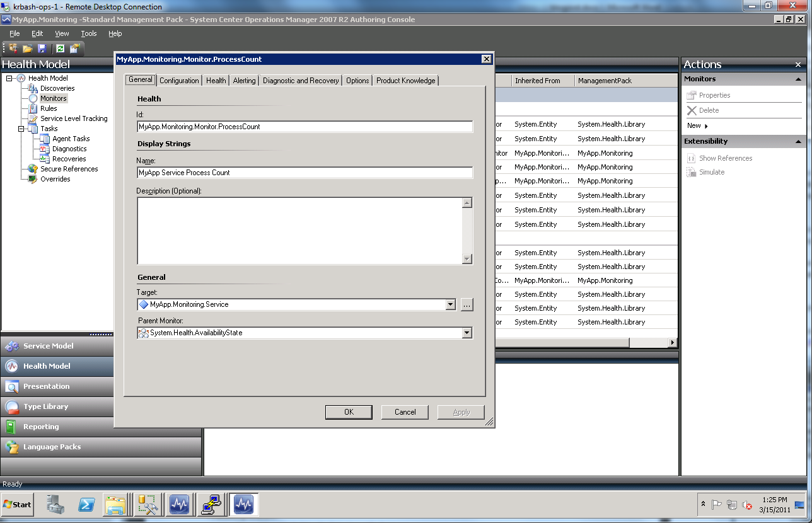Viewport: 812px width, 523px height.
Task: Click the OK button
Action: (x=349, y=412)
